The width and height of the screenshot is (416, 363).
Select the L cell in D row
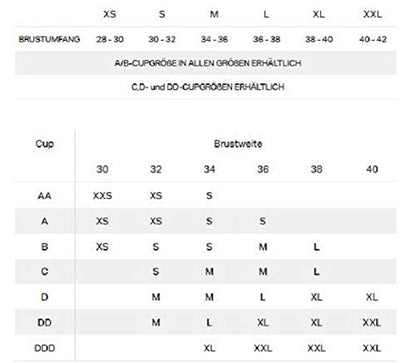tap(263, 297)
